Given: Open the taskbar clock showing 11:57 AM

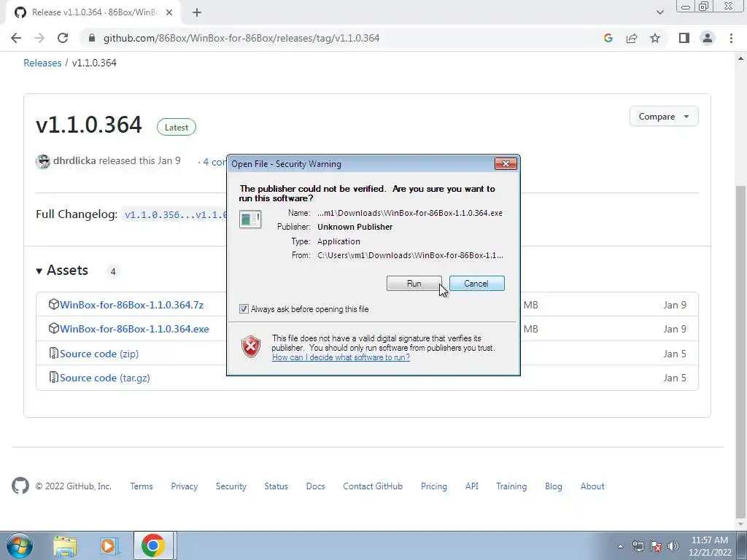Looking at the screenshot, I should (710, 546).
